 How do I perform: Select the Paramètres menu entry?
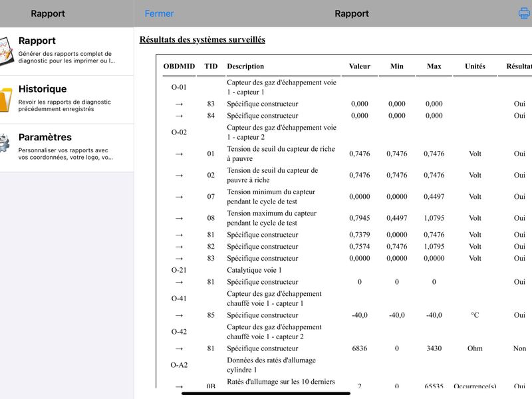(x=67, y=148)
